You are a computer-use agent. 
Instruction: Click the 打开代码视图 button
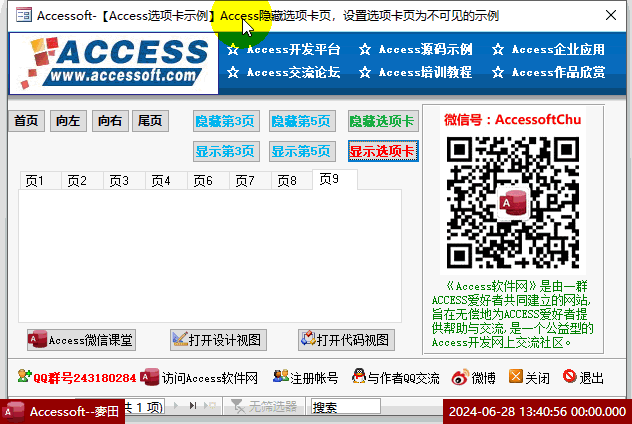346,340
